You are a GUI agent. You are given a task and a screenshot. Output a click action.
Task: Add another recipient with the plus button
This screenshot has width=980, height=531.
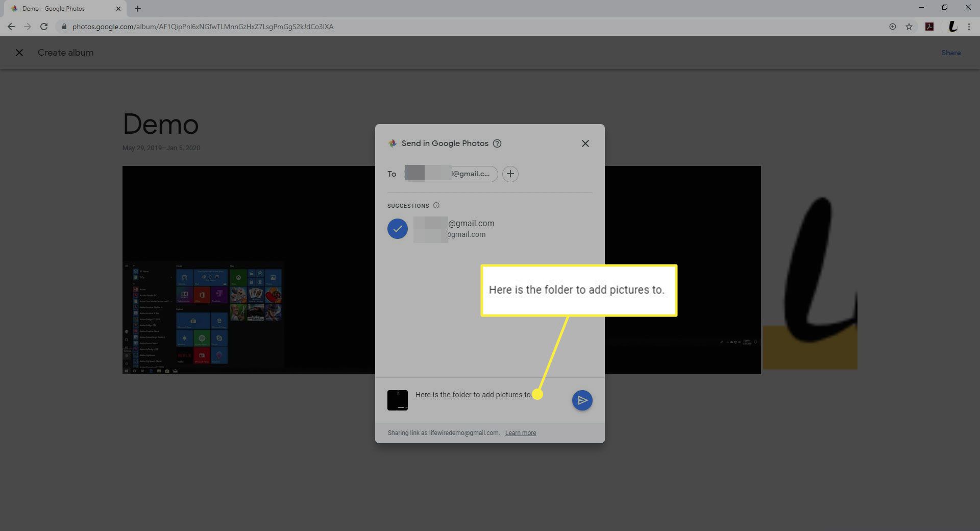(510, 174)
